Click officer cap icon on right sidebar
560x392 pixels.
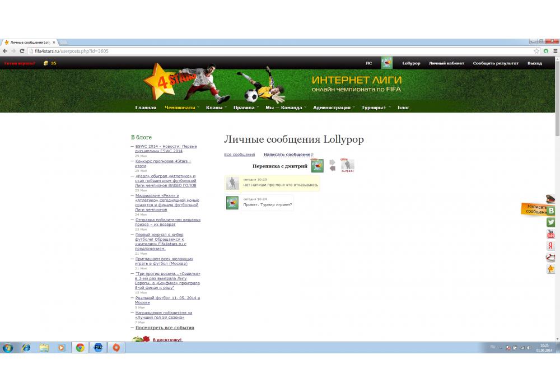pyautogui.click(x=550, y=199)
